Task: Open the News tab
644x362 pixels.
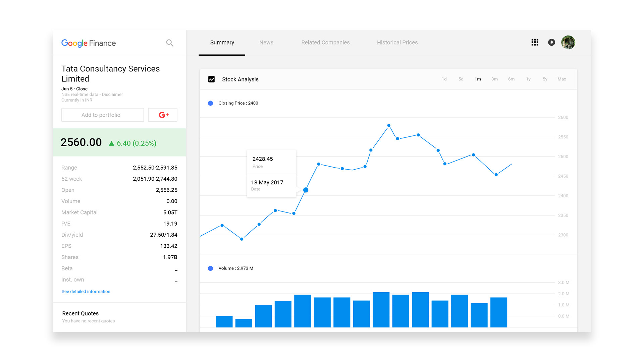Action: click(x=266, y=43)
